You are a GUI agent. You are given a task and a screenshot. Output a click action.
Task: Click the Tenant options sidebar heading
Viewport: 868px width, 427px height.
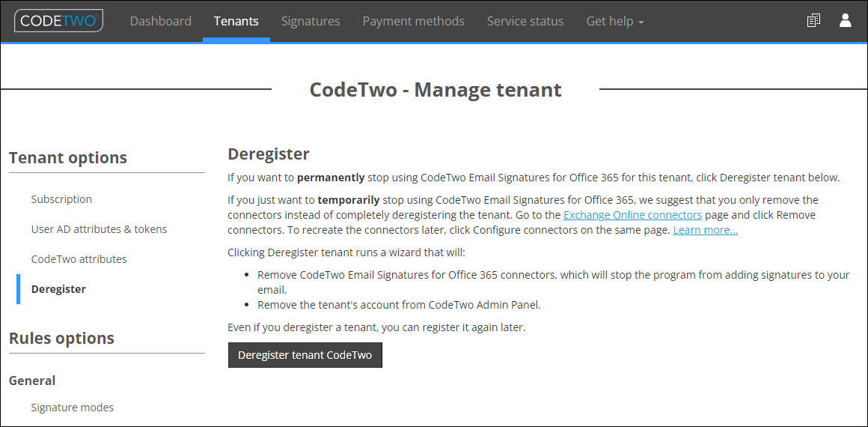tap(68, 157)
